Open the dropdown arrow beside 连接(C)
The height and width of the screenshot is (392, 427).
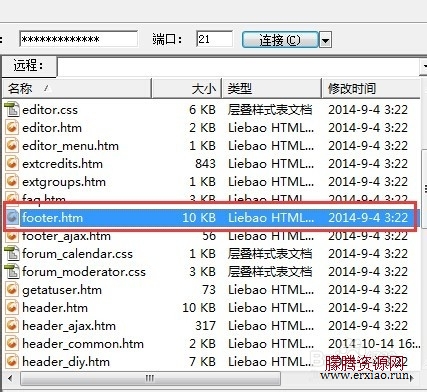325,40
